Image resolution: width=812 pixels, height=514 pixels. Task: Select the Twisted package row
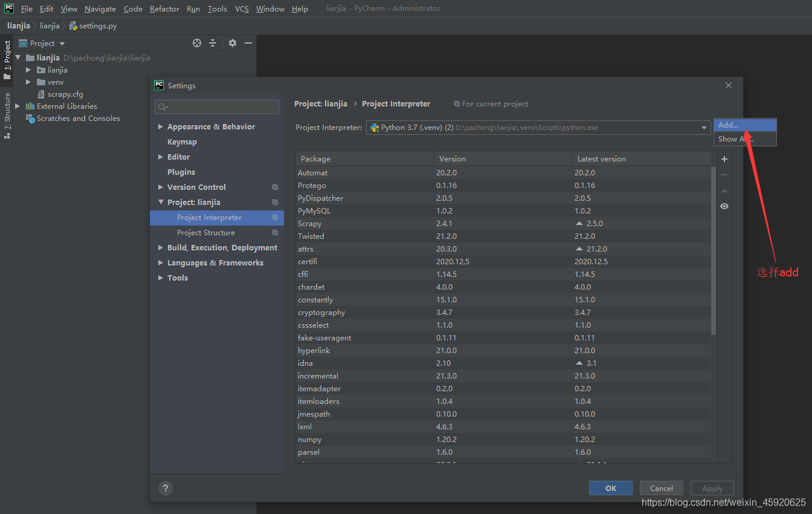pyautogui.click(x=503, y=236)
